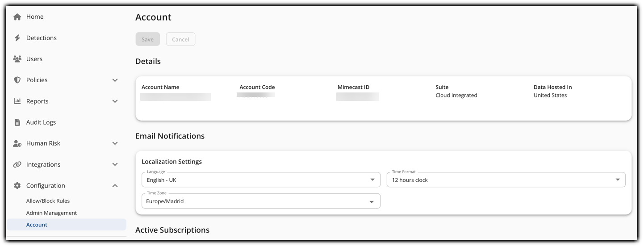
Task: Click the Cancel button
Action: (x=180, y=39)
